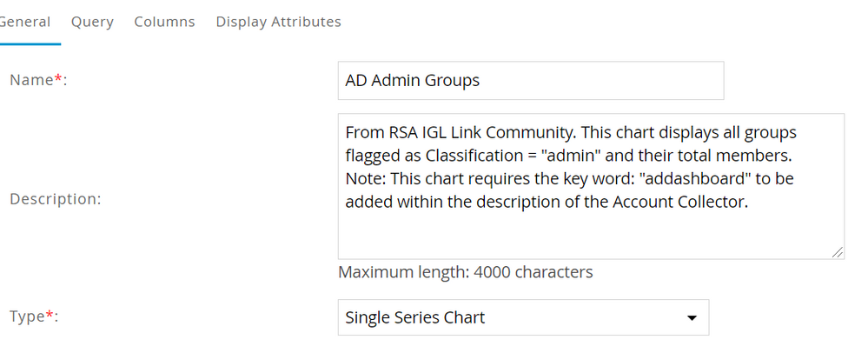Open the Type dropdown showing Single Series Chart
This screenshot has width=868, height=353.
pyautogui.click(x=522, y=317)
